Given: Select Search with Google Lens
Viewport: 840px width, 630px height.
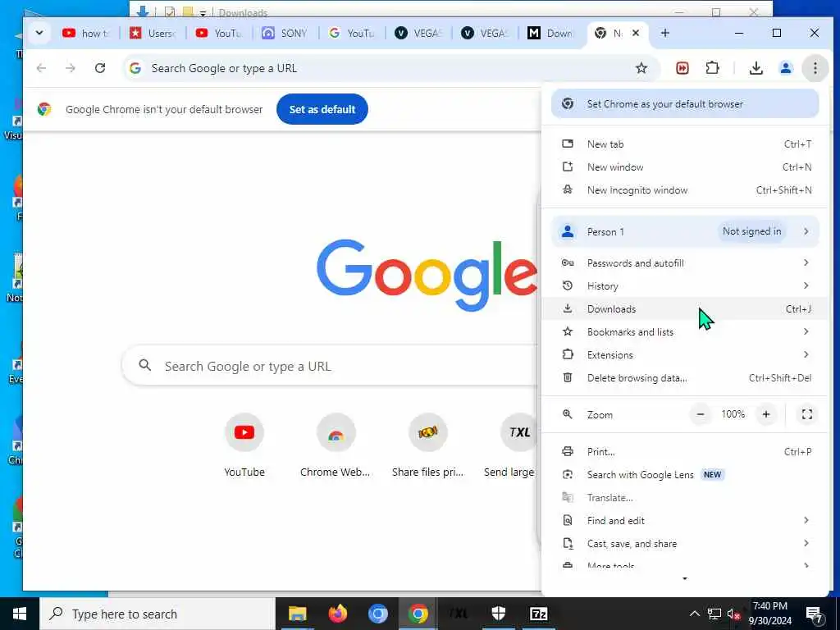Looking at the screenshot, I should click(685, 475).
